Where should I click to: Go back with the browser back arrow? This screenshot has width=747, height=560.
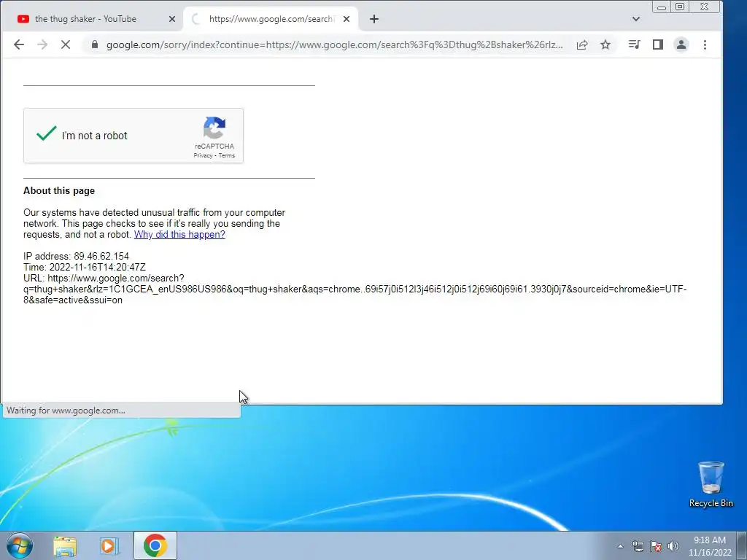click(x=18, y=44)
